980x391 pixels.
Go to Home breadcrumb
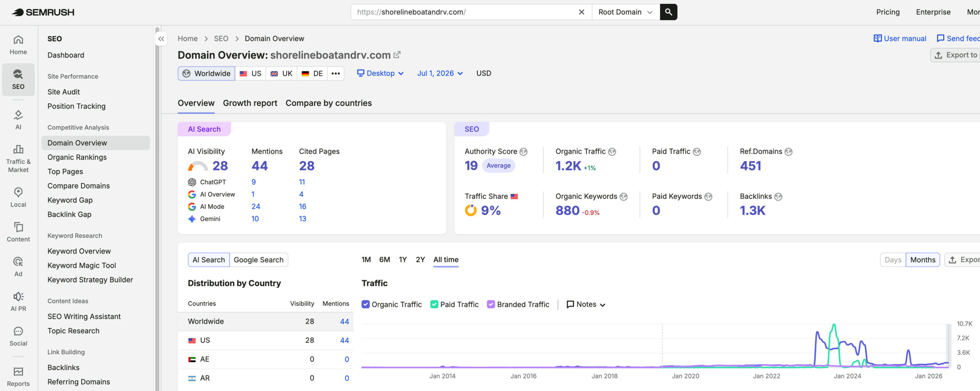click(188, 38)
